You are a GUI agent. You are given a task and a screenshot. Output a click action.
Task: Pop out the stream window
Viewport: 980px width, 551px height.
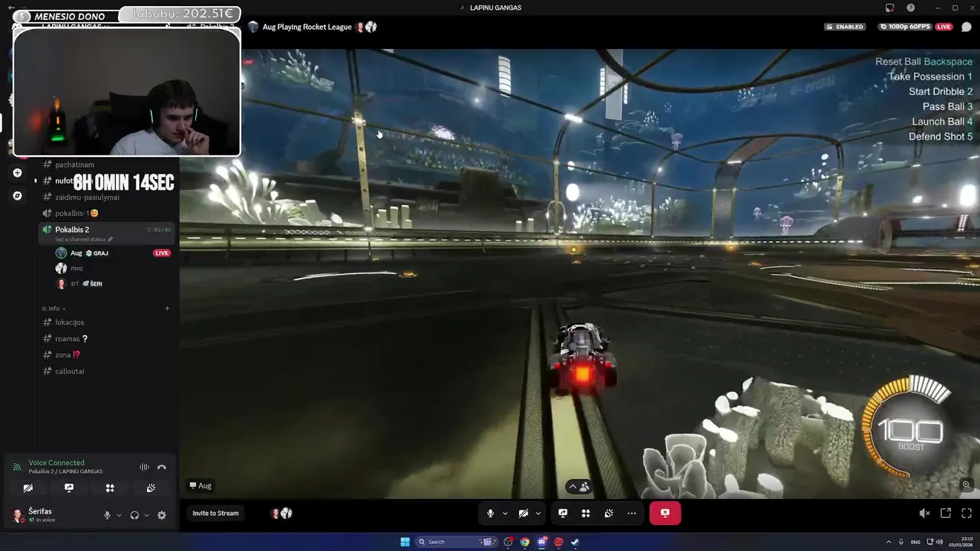tap(946, 514)
